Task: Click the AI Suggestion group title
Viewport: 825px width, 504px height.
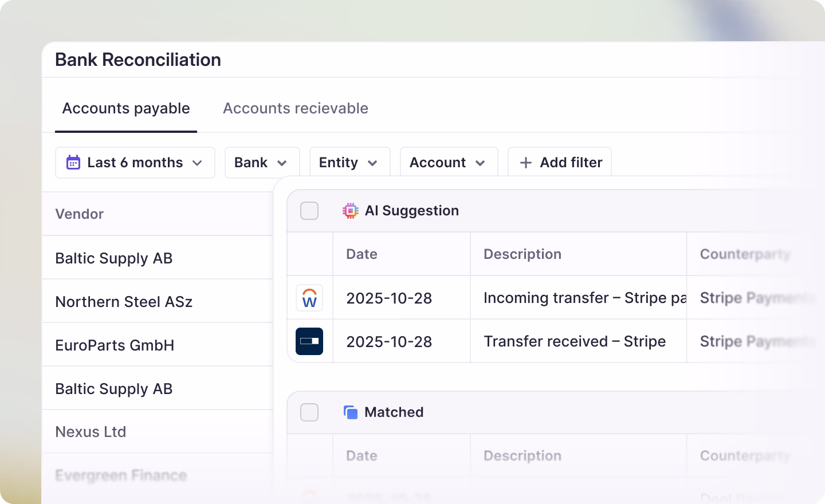Action: click(412, 211)
